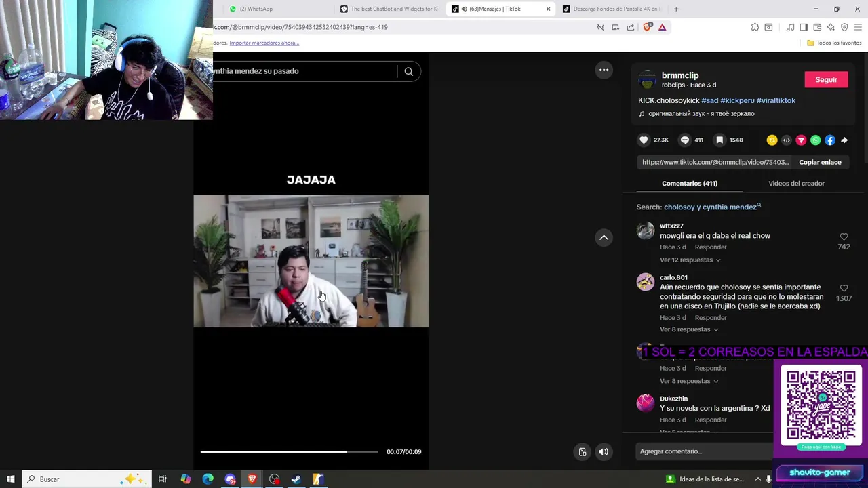Open Brave Rewards triangle icon
The height and width of the screenshot is (488, 868).
click(x=662, y=27)
